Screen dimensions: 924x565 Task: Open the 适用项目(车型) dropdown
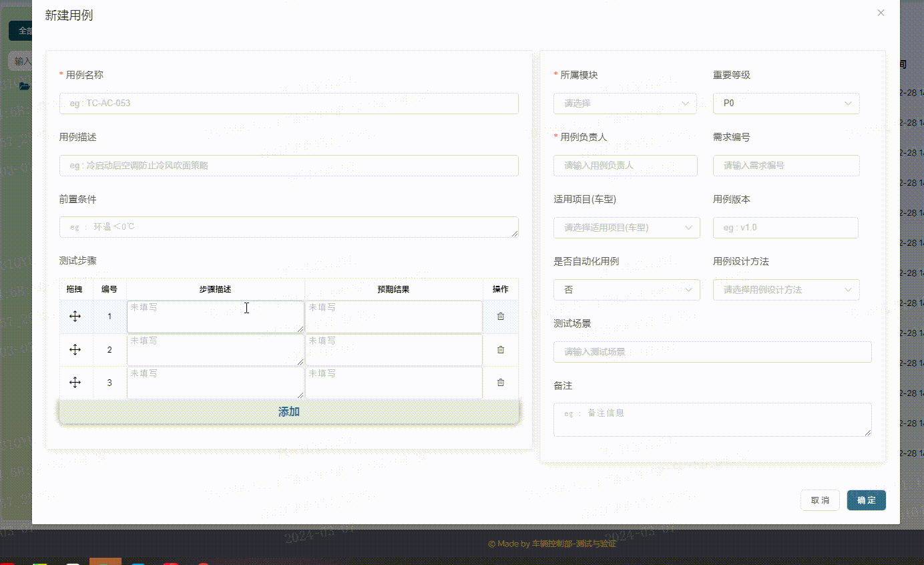coord(626,227)
